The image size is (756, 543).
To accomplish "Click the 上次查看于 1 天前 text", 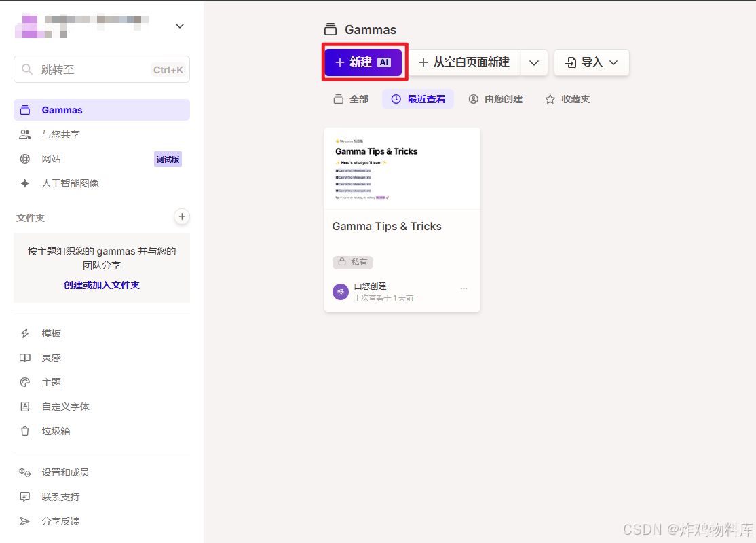I will [384, 298].
